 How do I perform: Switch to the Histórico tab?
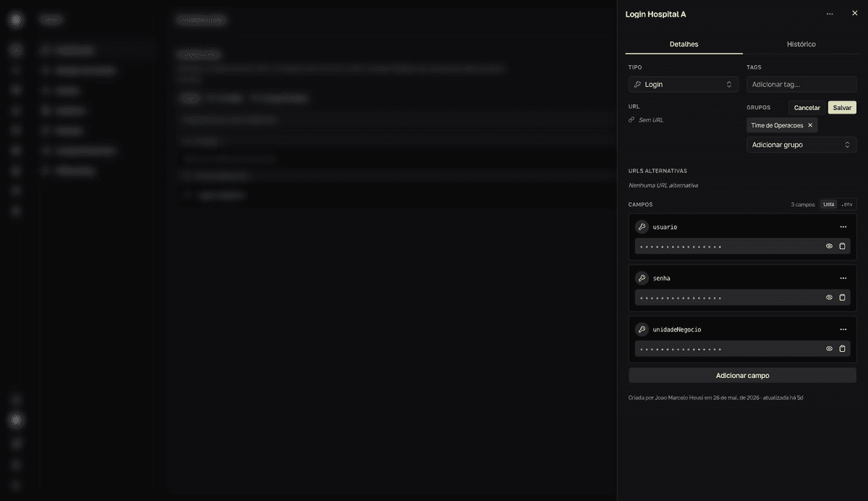pyautogui.click(x=801, y=44)
